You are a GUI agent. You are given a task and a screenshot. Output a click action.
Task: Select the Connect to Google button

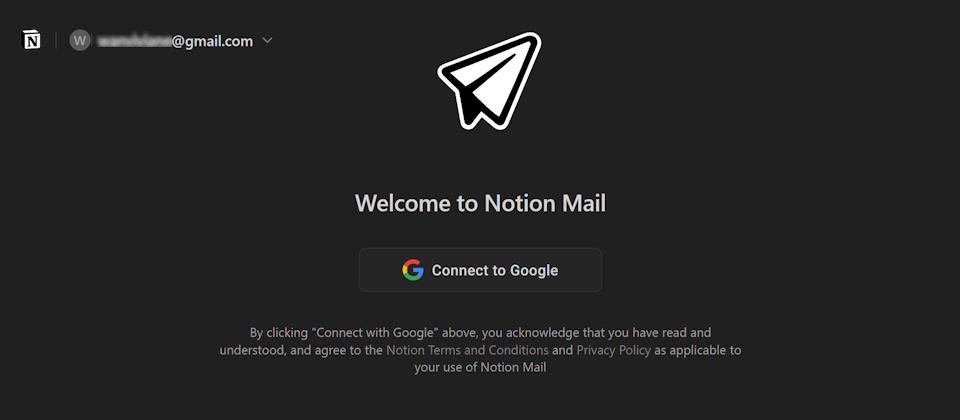[480, 270]
